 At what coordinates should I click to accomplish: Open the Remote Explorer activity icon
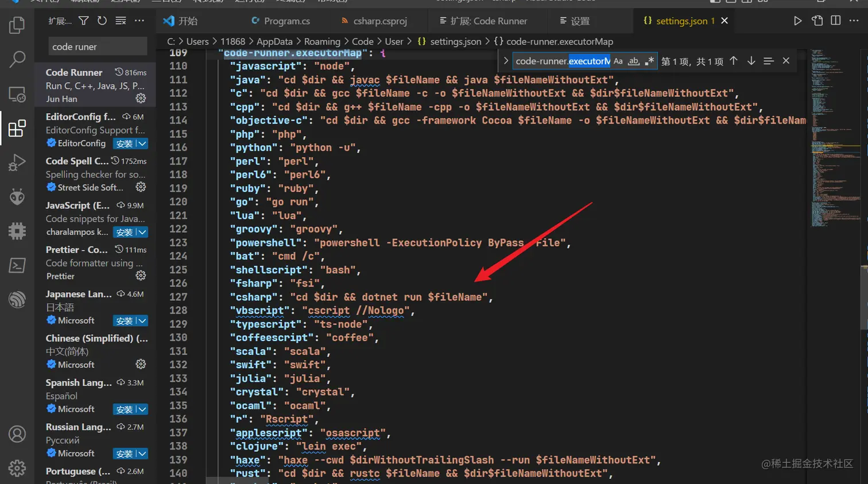click(x=17, y=94)
